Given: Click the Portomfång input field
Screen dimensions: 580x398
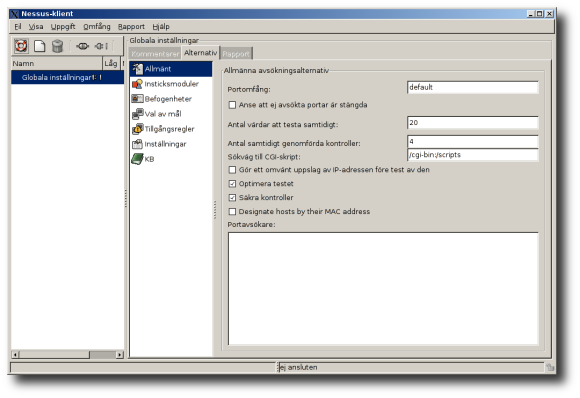Looking at the screenshot, I should pos(473,88).
